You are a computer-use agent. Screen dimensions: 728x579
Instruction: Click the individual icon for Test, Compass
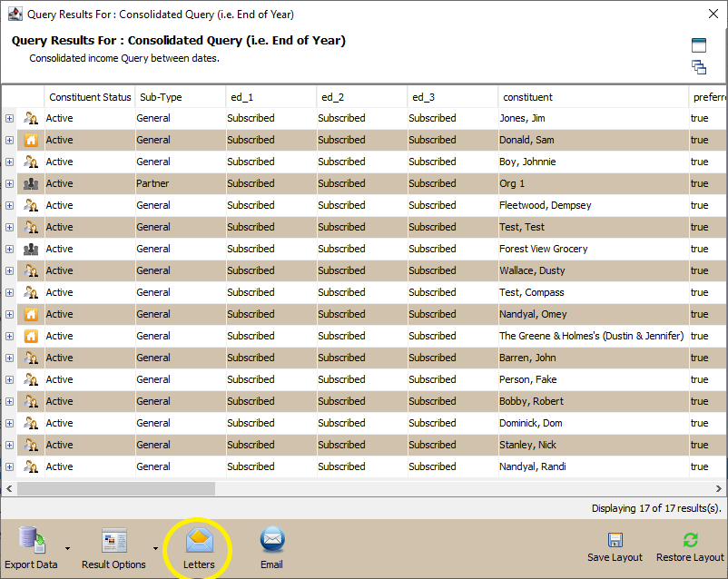[x=31, y=292]
